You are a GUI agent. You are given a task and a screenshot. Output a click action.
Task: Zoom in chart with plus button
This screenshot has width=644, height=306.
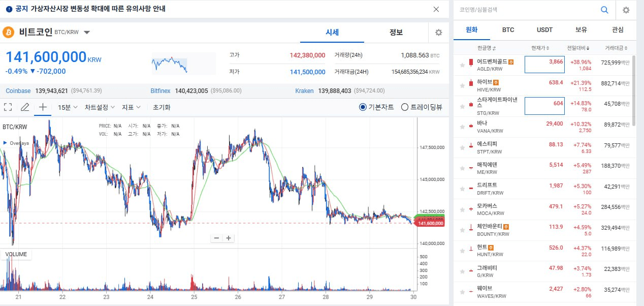(x=229, y=238)
